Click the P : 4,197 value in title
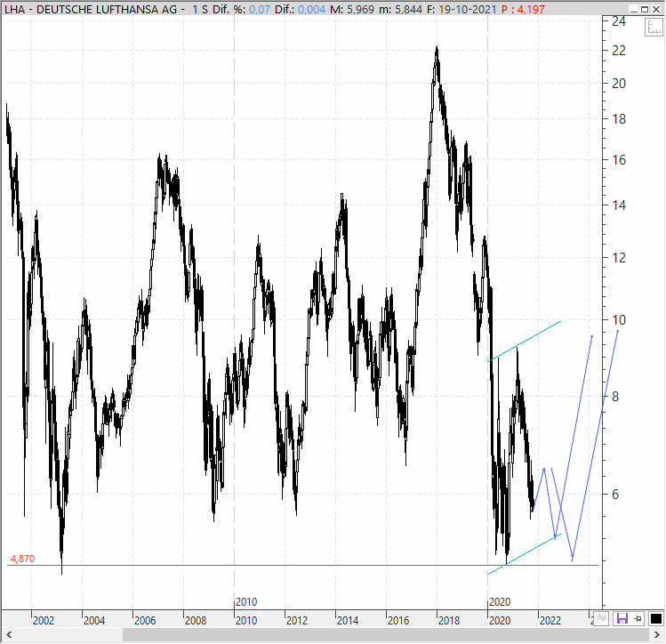 pos(523,9)
